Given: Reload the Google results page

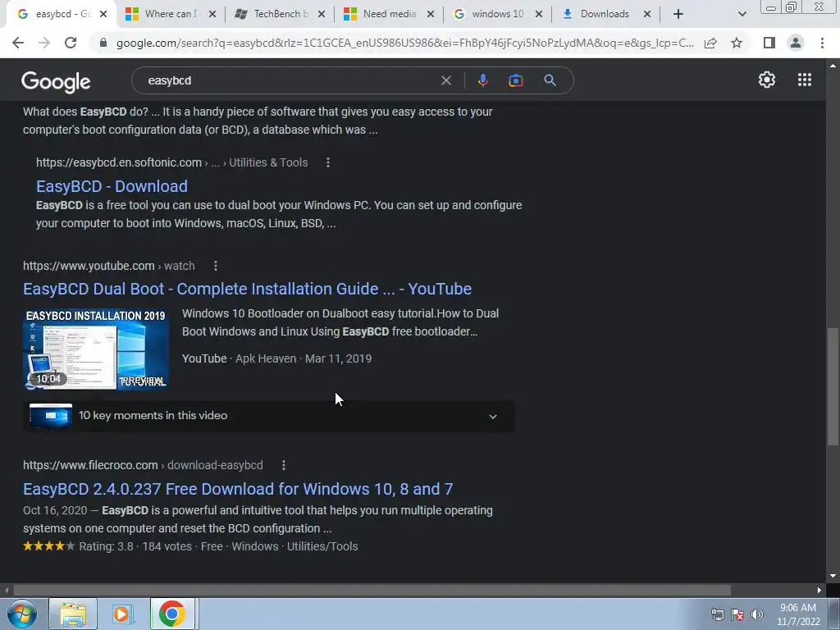Looking at the screenshot, I should pos(71,43).
